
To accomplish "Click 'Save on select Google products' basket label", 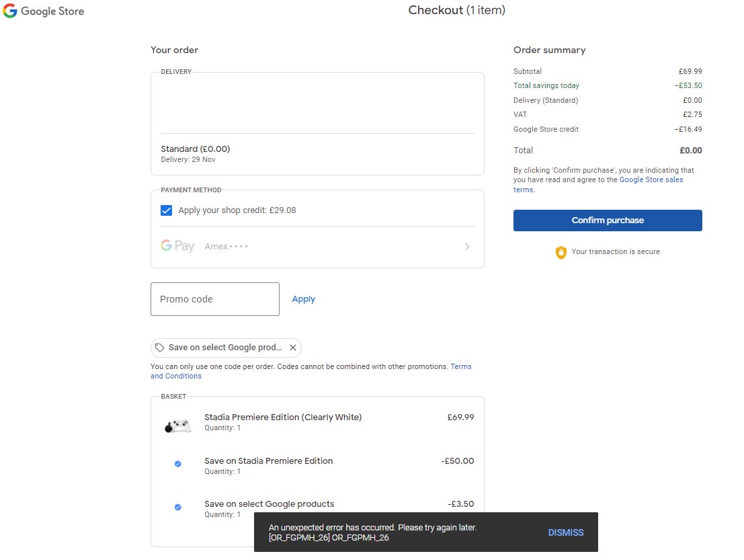I will 269,504.
